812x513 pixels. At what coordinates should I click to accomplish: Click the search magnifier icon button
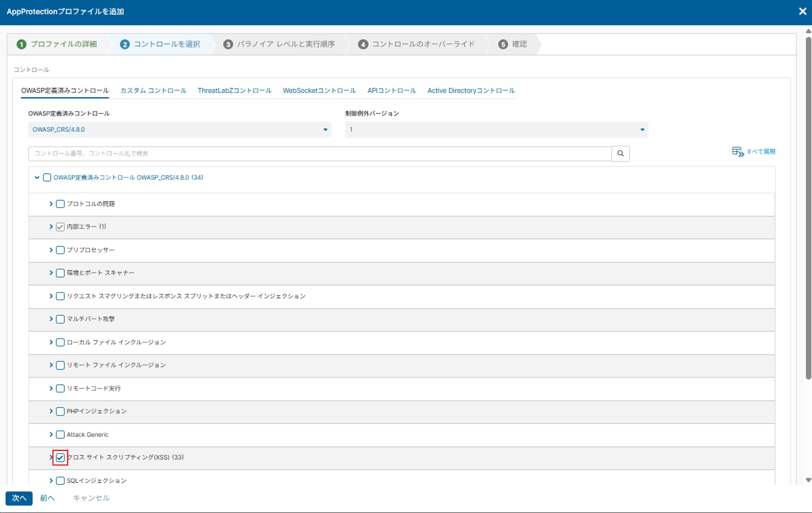point(620,153)
